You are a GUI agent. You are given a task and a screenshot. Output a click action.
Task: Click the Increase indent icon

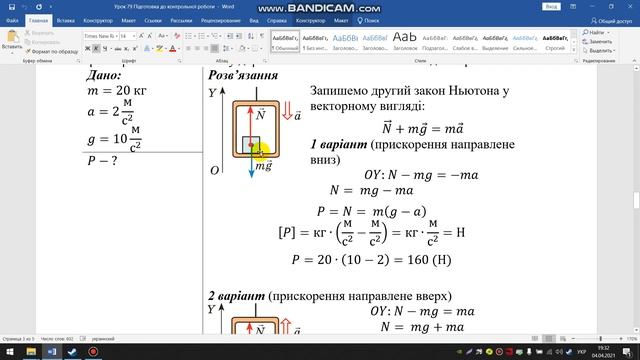[239, 36]
